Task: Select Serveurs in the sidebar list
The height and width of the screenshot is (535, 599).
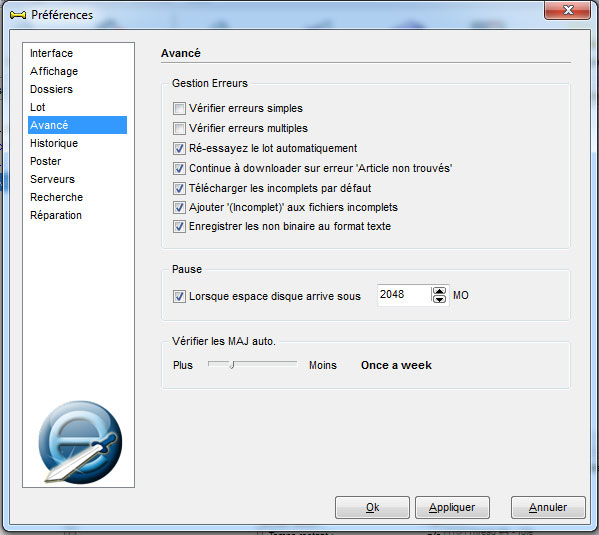Action: 52,179
